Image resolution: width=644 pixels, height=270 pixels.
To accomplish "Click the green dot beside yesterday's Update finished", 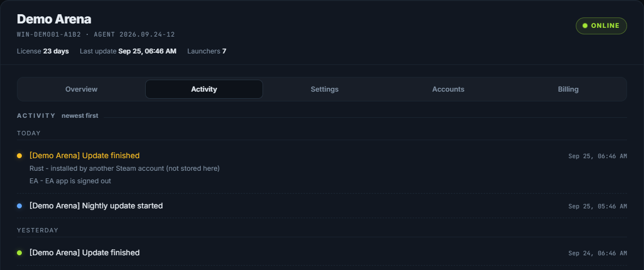I will pos(19,253).
